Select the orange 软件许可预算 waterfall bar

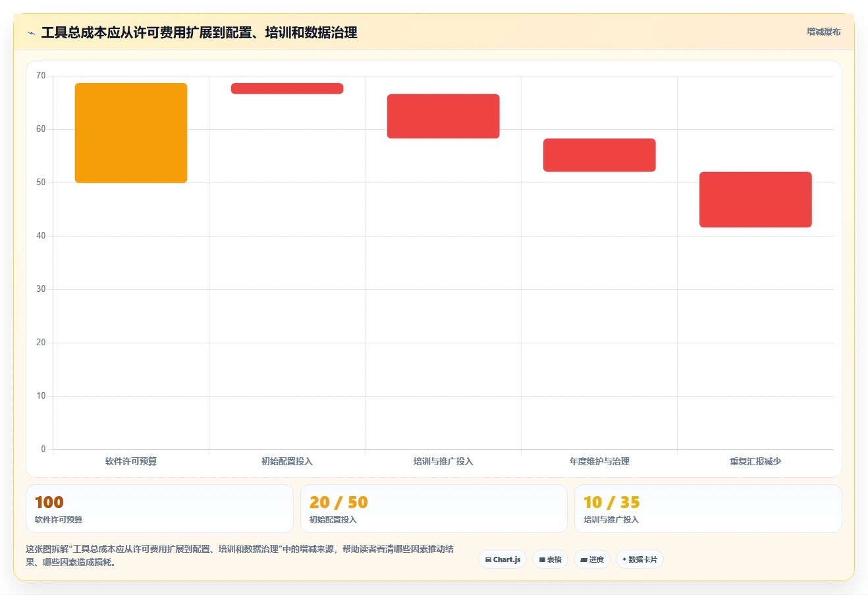[x=131, y=133]
